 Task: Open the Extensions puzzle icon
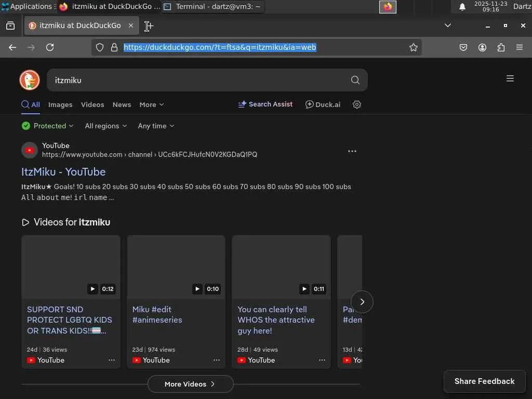[501, 47]
